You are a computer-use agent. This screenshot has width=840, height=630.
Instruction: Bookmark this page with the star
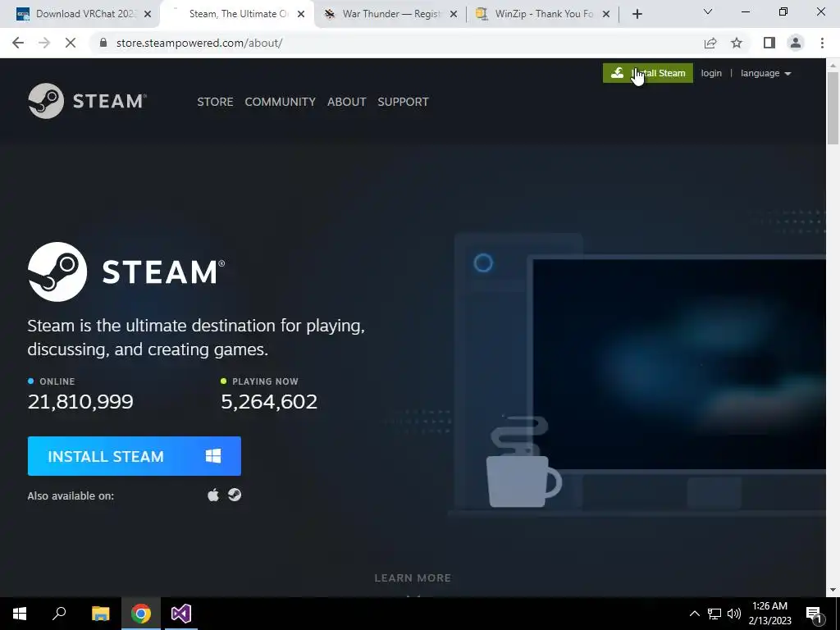737,43
